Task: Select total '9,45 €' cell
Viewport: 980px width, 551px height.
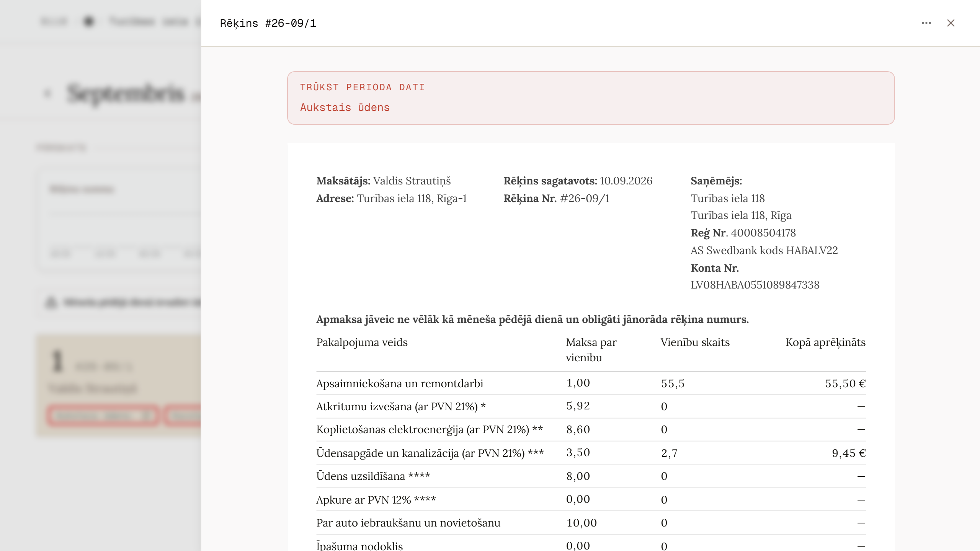Action: (849, 453)
